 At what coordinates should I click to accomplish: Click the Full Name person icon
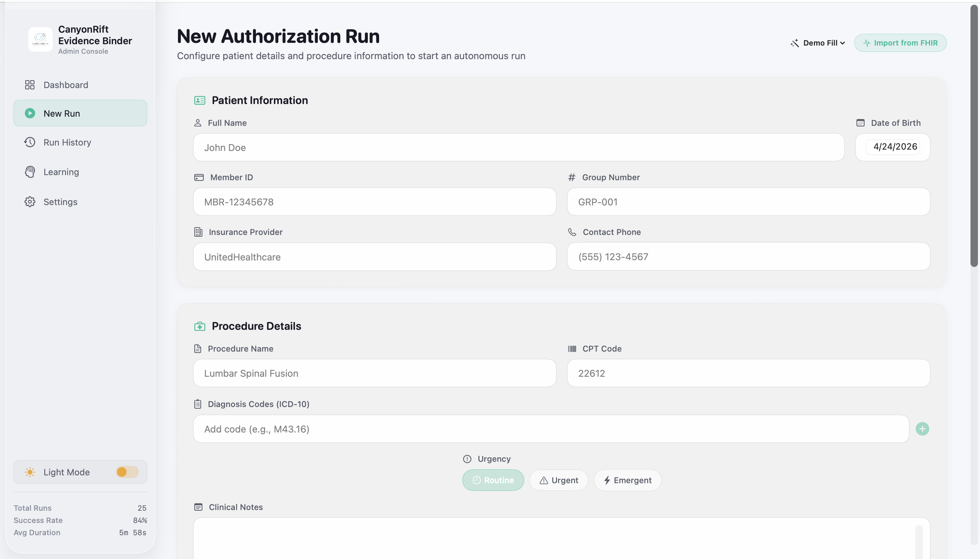[198, 123]
